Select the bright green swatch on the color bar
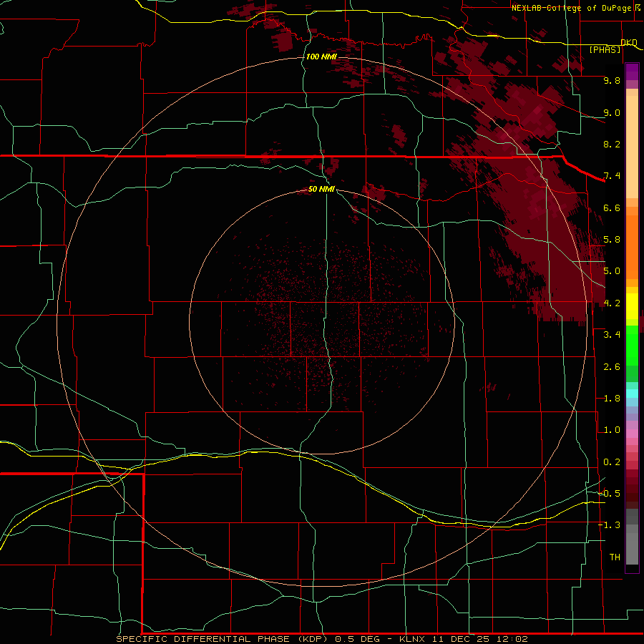 pos(632,345)
